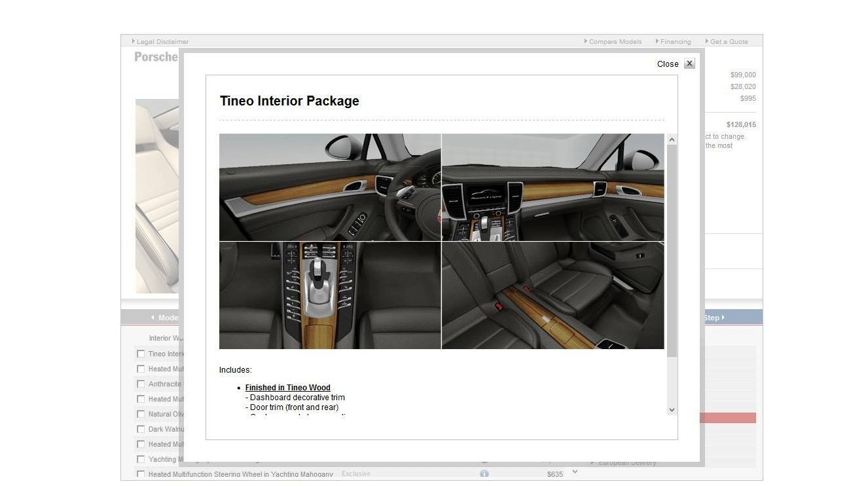The width and height of the screenshot is (868, 486).
Task: View the rear seat center console image
Action: click(x=553, y=295)
